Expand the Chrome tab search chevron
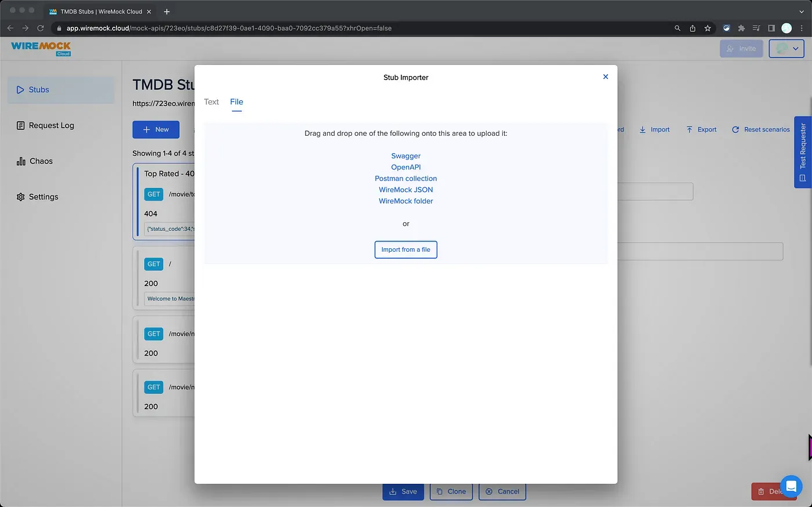The image size is (812, 507). pyautogui.click(x=802, y=11)
